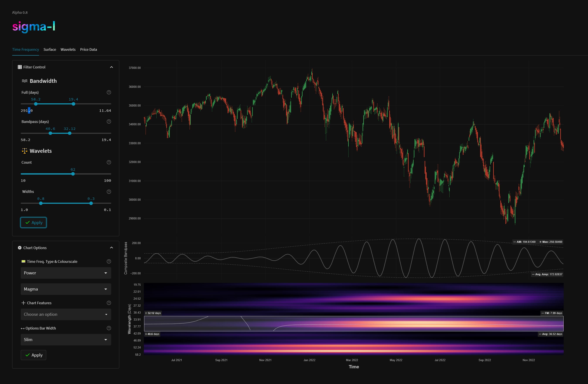588x384 pixels.
Task: Click the Chart Options gear icon
Action: click(x=20, y=248)
